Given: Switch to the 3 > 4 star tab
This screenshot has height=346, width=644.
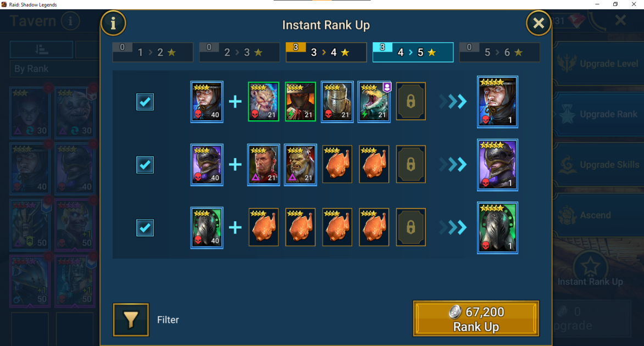Looking at the screenshot, I should pyautogui.click(x=326, y=52).
